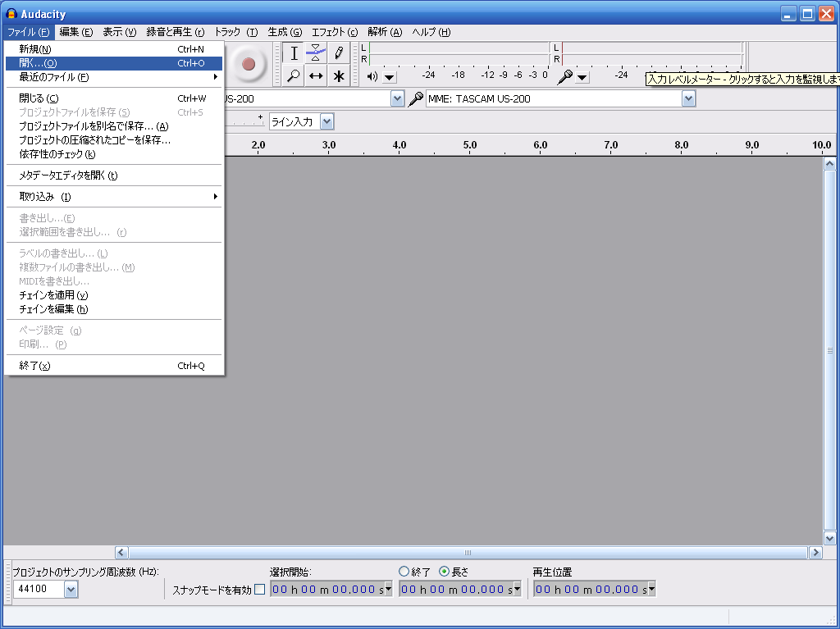Choose 開く... menu entry
840x629 pixels.
[113, 63]
